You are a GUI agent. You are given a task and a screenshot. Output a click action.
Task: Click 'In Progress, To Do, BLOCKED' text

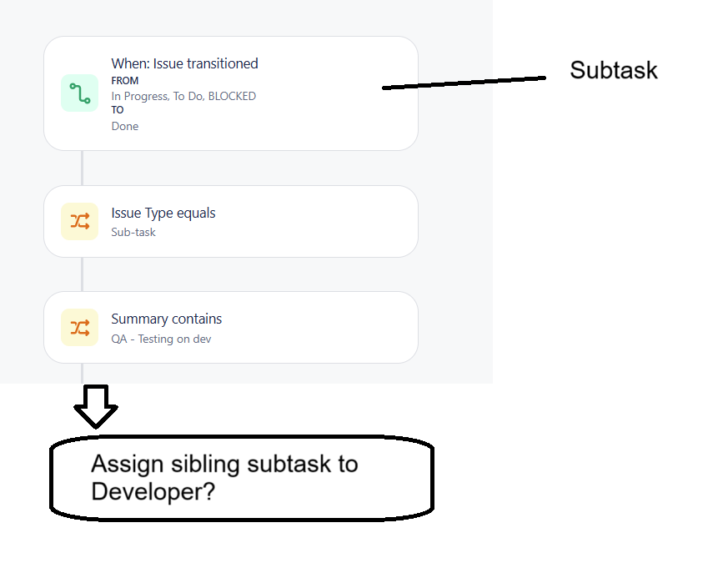point(183,96)
